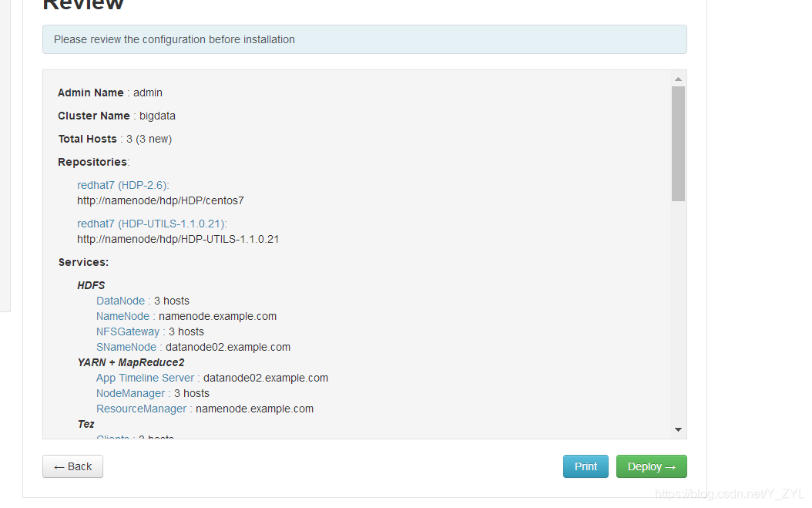
Task: Click the App Timeline Server host datanode02.example.com
Action: [266, 378]
